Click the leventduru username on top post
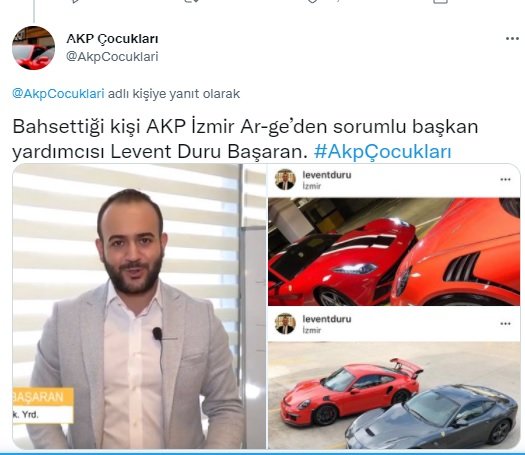The width and height of the screenshot is (525, 455). [327, 175]
